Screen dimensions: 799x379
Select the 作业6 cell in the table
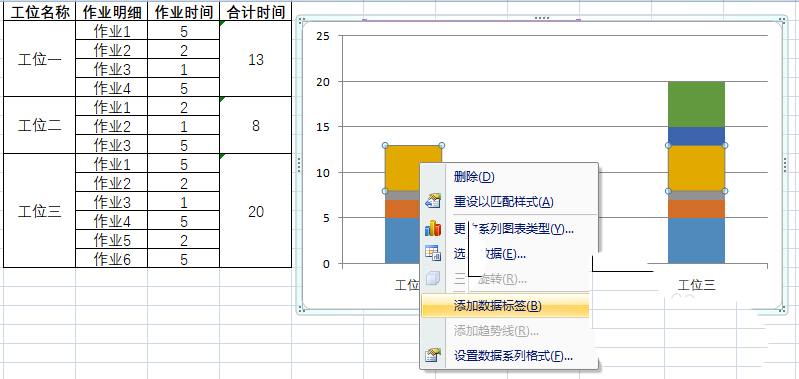point(112,259)
